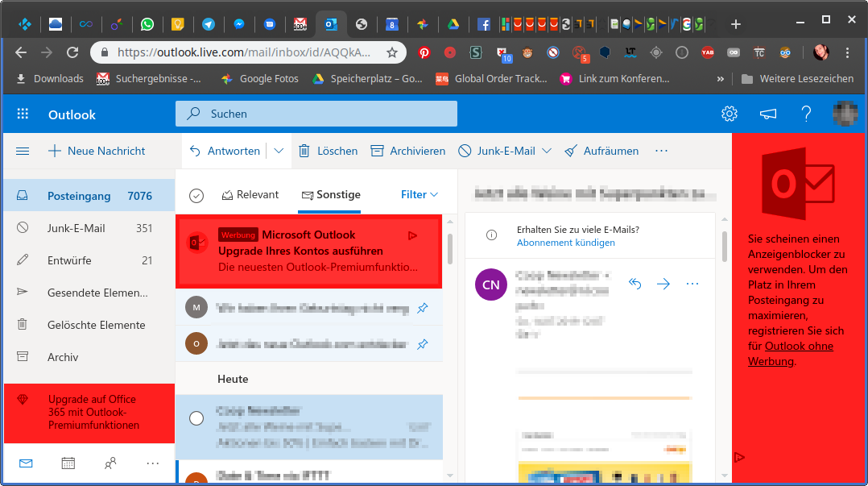Screen dimensions: 868x486
Task: Unpin the message from sender M
Action: 423,308
